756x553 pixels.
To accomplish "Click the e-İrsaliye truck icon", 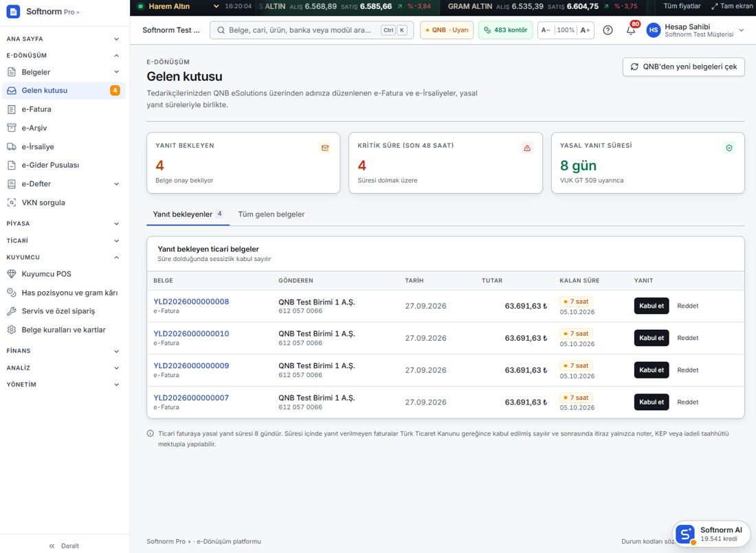I will pyautogui.click(x=12, y=146).
